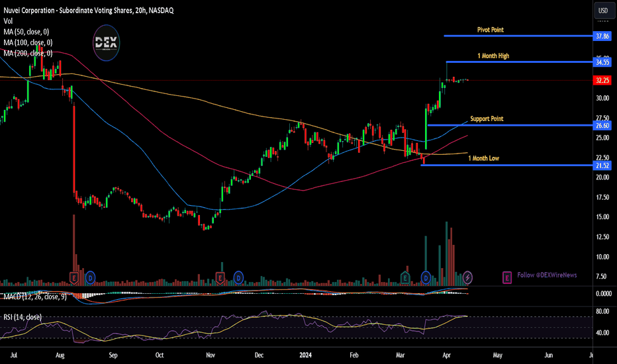Click the 37.86 pivot price tag
Image resolution: width=617 pixels, height=364 pixels.
coord(602,36)
